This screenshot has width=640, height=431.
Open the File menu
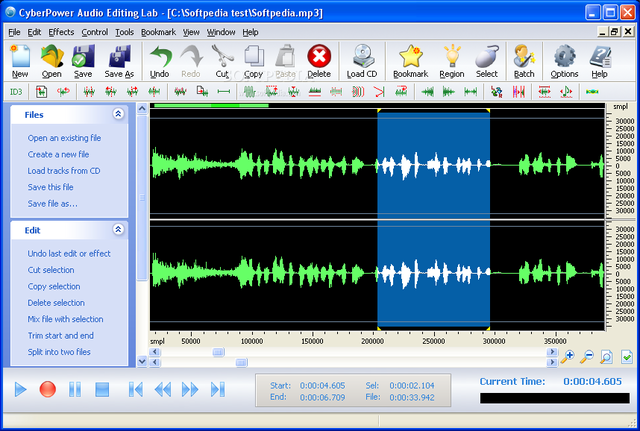point(14,32)
